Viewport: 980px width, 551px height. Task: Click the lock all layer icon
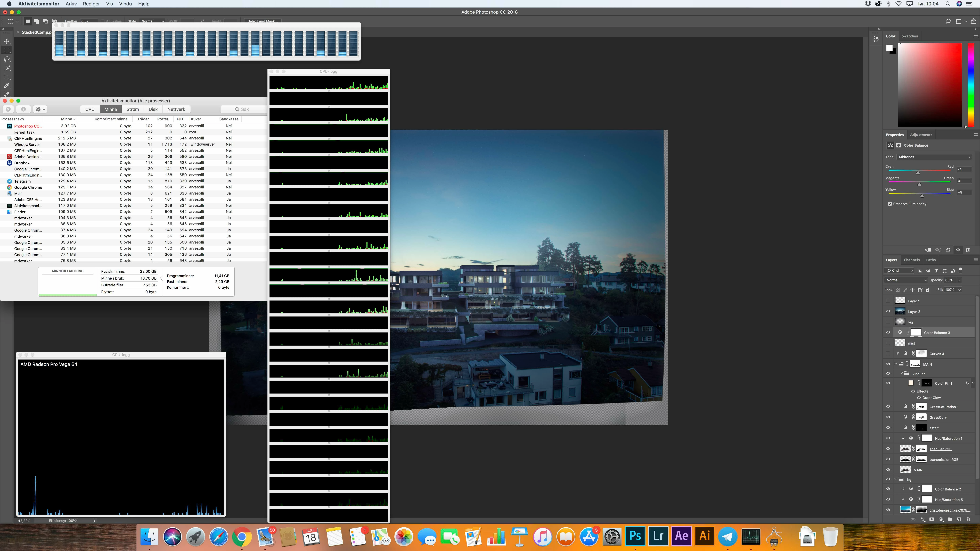click(x=927, y=290)
